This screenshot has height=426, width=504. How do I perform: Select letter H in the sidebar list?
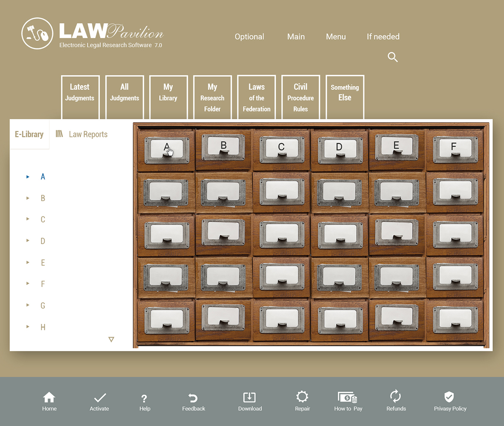pos(43,327)
